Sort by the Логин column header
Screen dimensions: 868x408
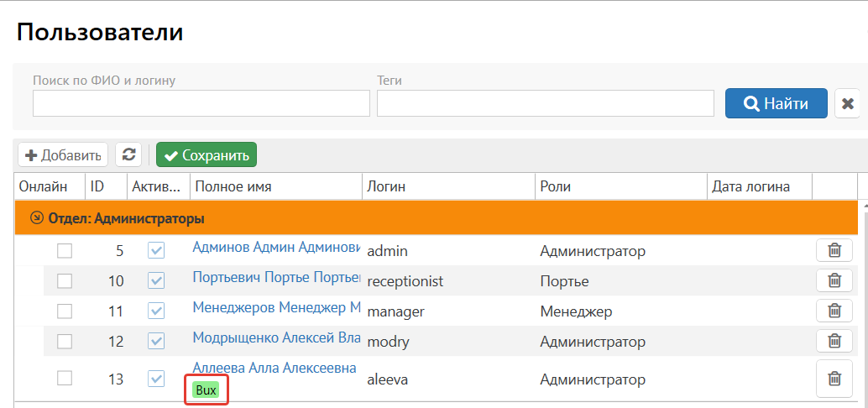coord(387,186)
